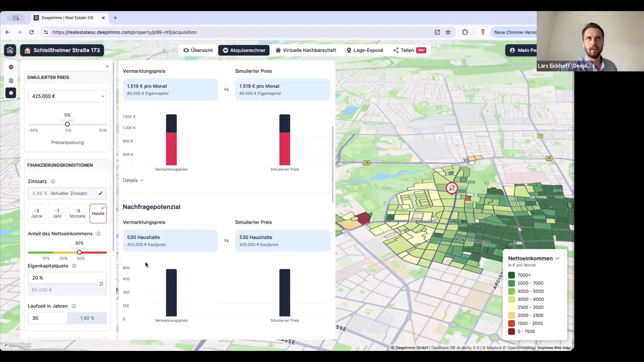Open a new browser tab
644x362 pixels.
point(115,18)
